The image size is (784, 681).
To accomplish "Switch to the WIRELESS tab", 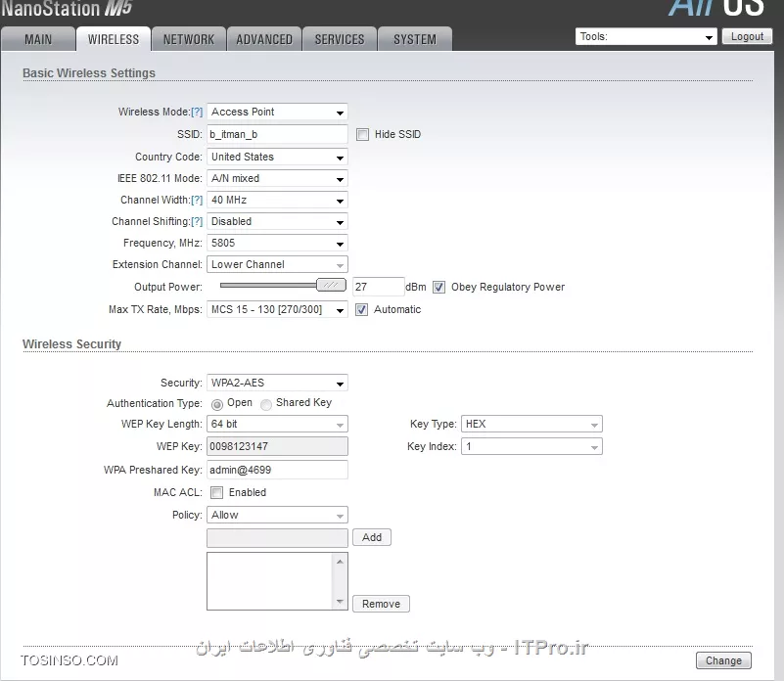I will pos(114,39).
